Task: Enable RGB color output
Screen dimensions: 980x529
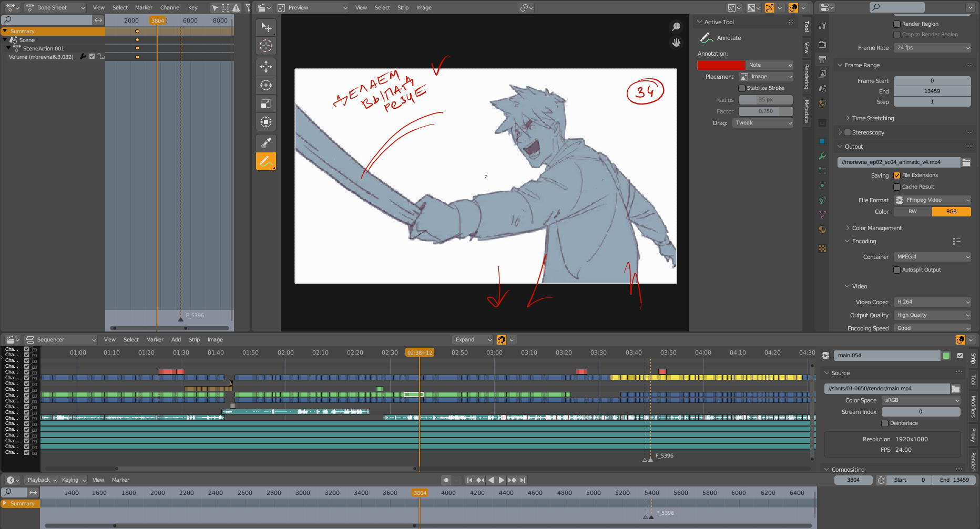Action: (x=951, y=211)
